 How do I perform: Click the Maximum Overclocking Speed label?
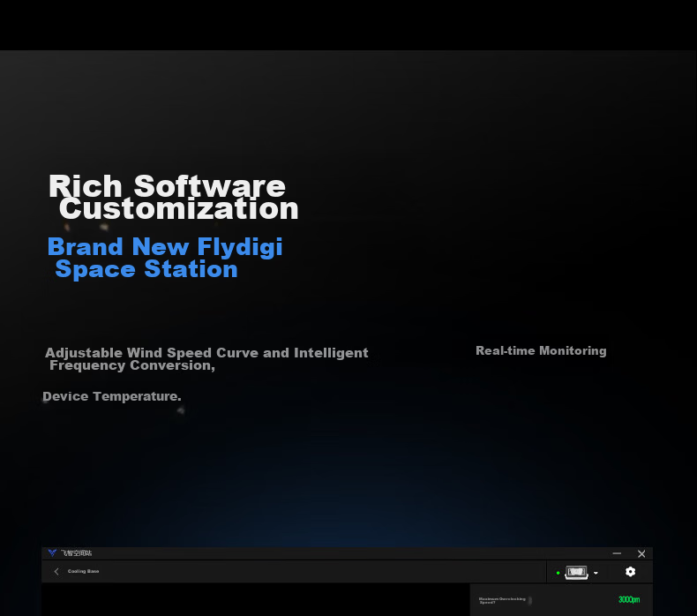coord(502,600)
